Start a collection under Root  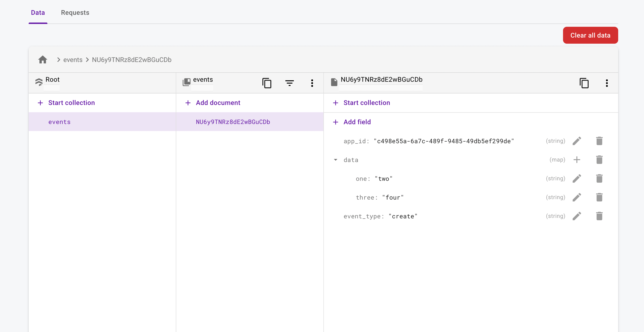[66, 103]
